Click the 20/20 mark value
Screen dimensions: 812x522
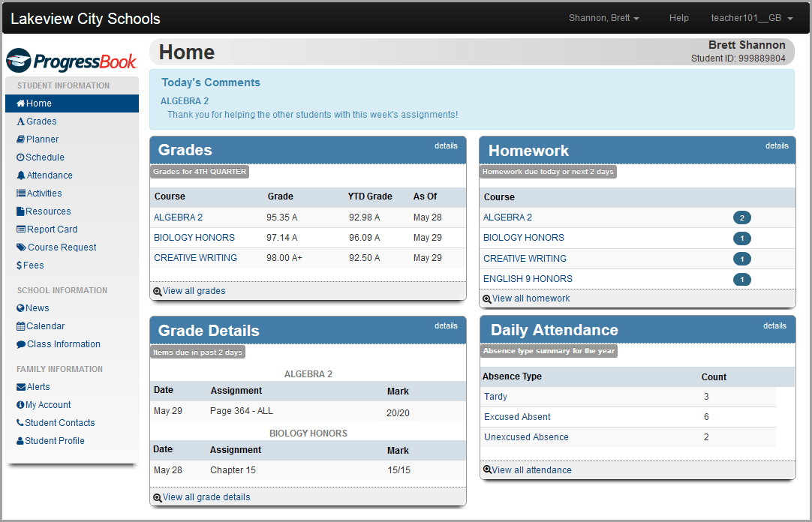pyautogui.click(x=398, y=413)
